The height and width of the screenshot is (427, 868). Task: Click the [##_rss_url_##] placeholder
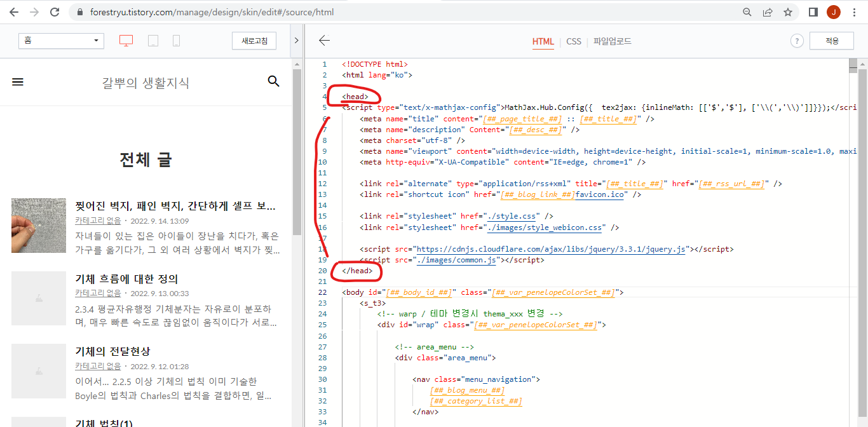(731, 184)
